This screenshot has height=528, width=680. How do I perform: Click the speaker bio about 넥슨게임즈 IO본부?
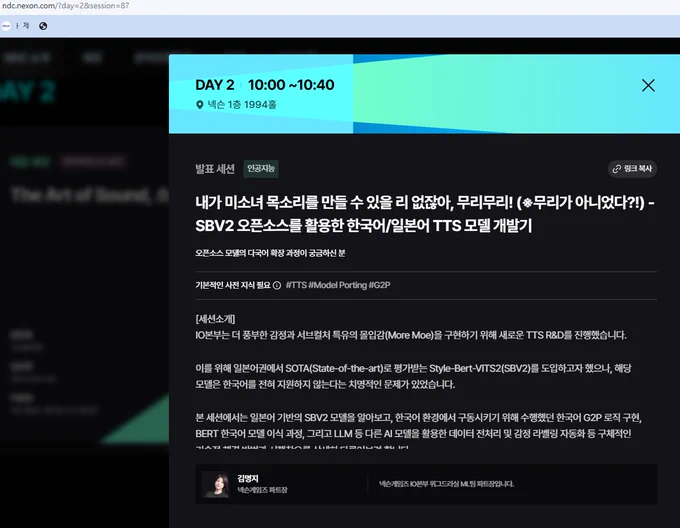point(446,484)
